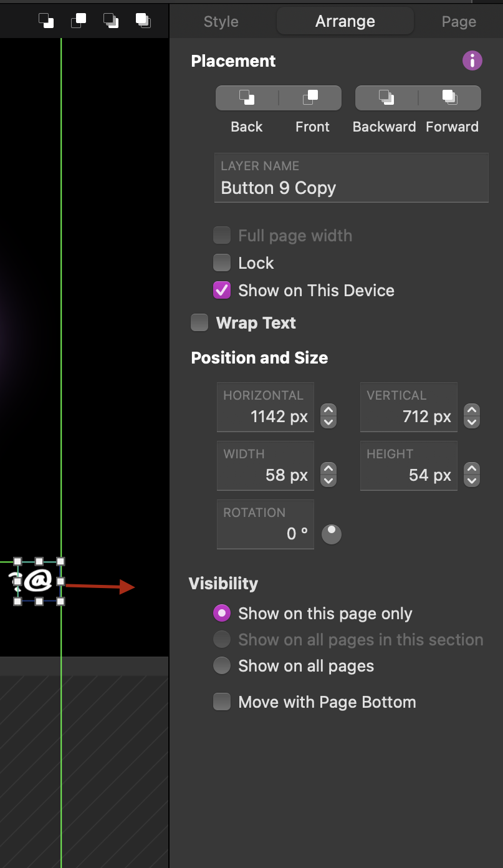Viewport: 503px width, 868px height.
Task: Toggle the Wrap Text checkbox
Action: pyautogui.click(x=199, y=322)
